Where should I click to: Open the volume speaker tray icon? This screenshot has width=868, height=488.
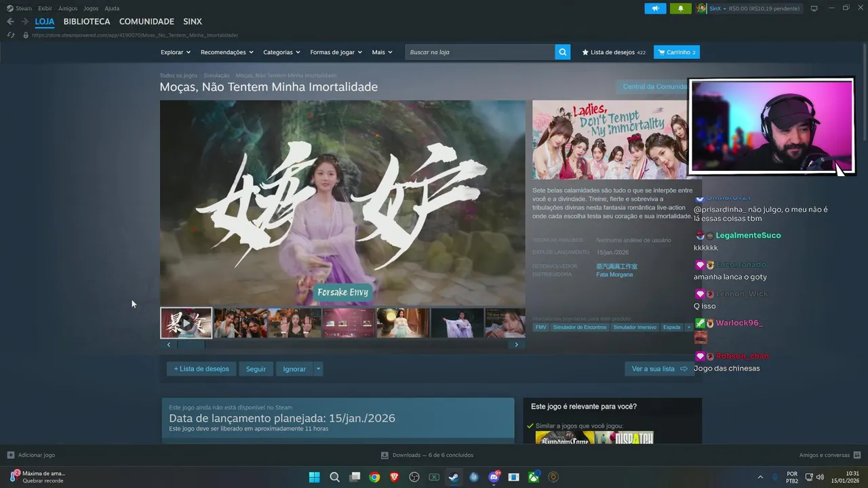820,477
